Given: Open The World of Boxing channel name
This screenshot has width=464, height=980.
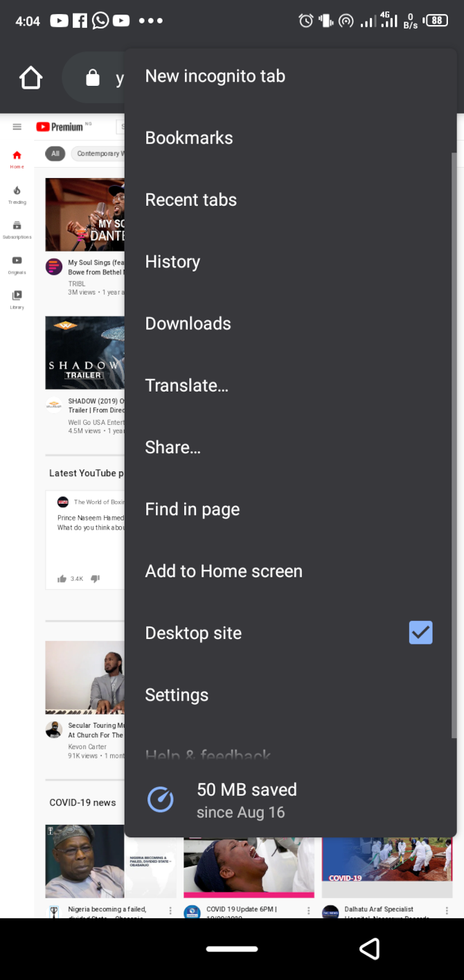Looking at the screenshot, I should 99,502.
